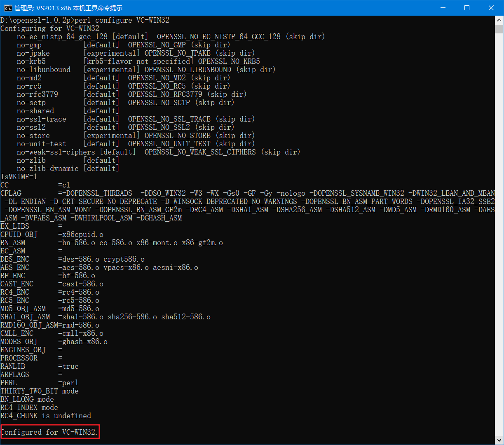Screen dimensions: 504x445
Task: Click the 'BN_ASM' variable label
Action: 13,243
